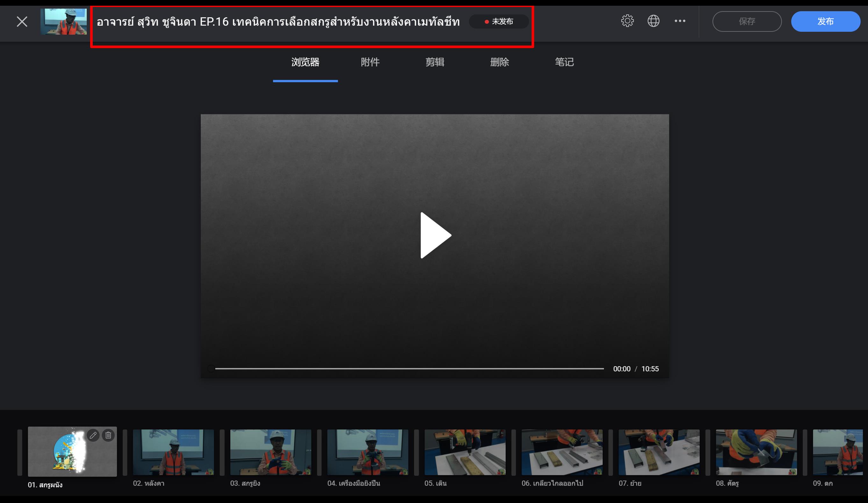Select chapter thumbnail 01. สกรูผนัง
The height and width of the screenshot is (503, 868).
[x=72, y=451]
